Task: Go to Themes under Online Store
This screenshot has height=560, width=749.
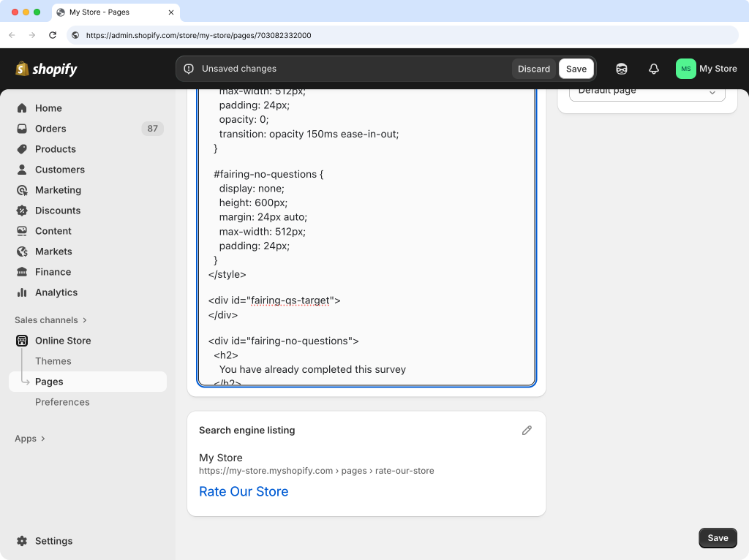Action: pos(53,361)
